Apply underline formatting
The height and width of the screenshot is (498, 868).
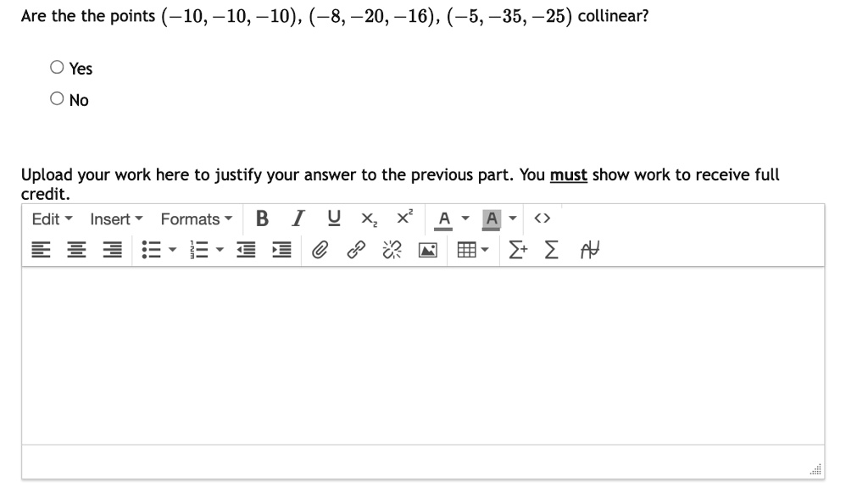[x=334, y=219]
